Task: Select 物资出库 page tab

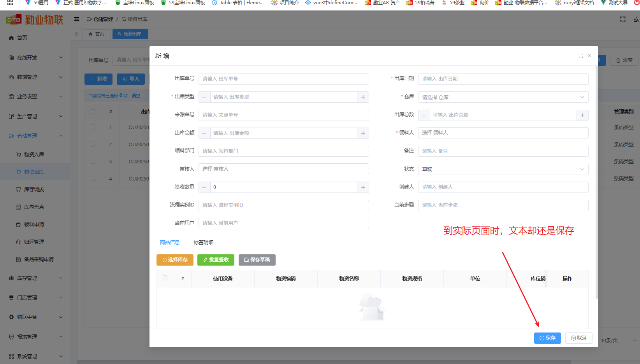Action: coord(130,34)
